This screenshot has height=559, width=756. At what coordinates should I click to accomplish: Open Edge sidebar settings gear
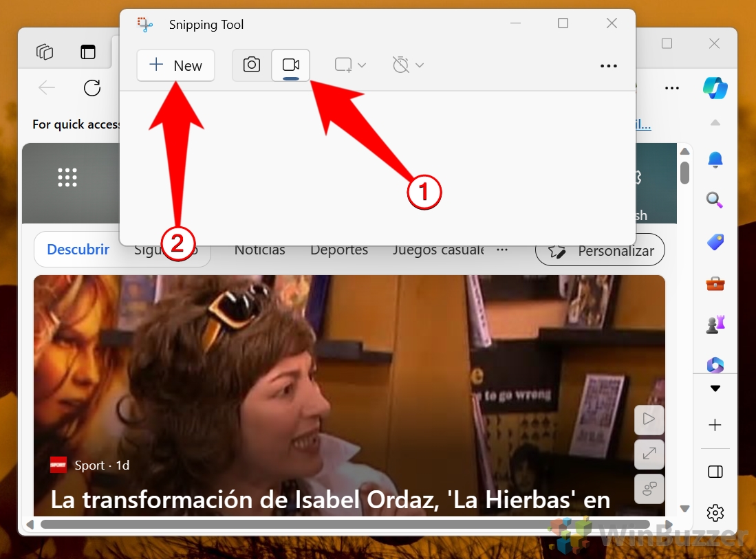(715, 513)
